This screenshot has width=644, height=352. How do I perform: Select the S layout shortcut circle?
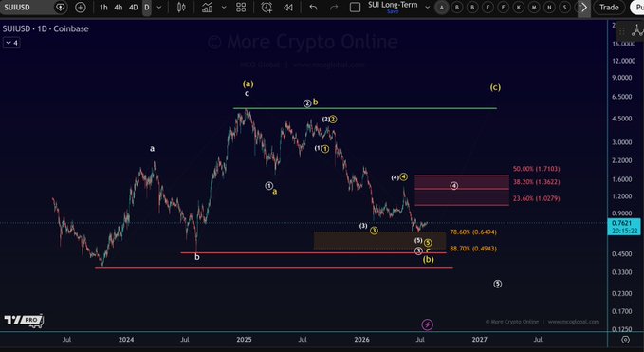565,7
